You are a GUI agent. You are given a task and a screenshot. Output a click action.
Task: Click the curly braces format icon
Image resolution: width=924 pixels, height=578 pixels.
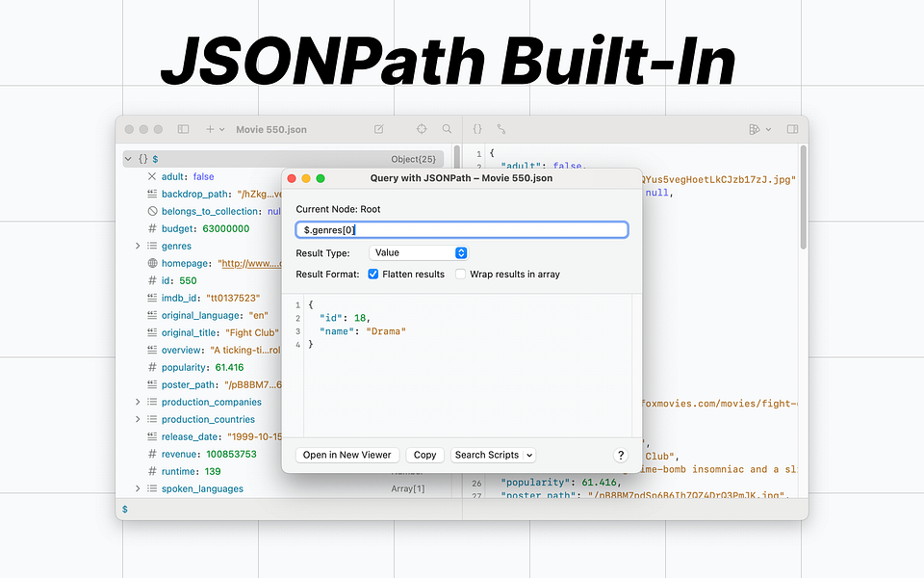pyautogui.click(x=477, y=128)
